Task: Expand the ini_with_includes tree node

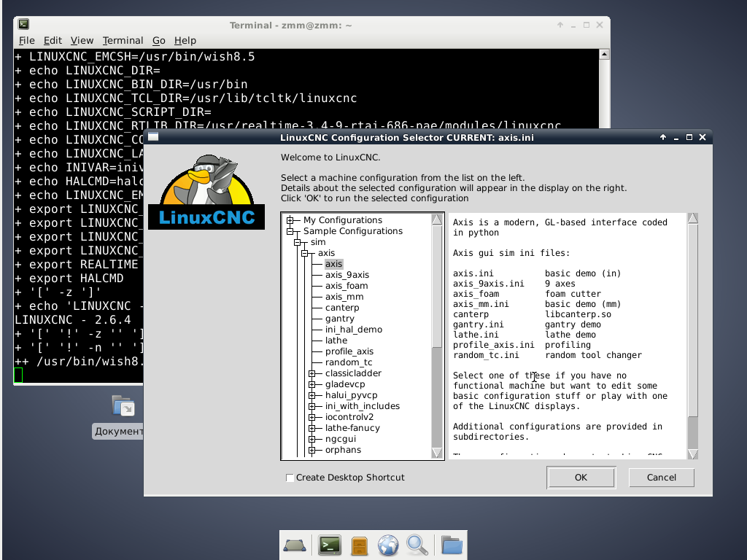Action: 312,406
